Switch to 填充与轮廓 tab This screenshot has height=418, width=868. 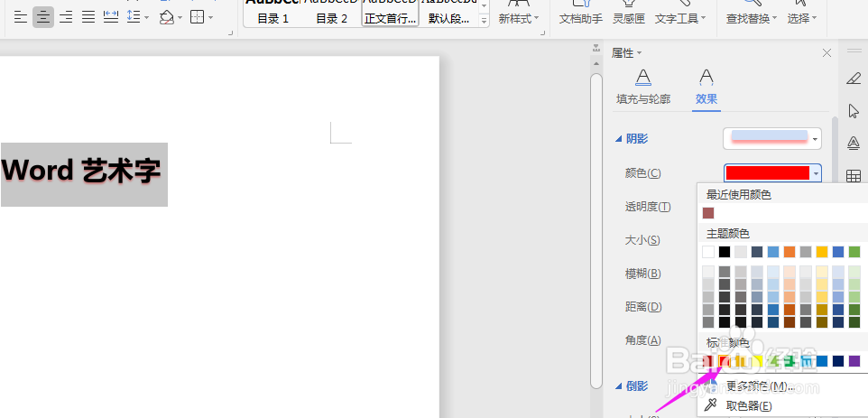click(643, 87)
